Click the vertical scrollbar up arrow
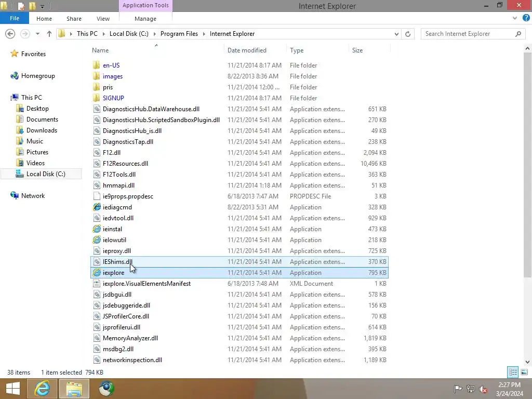 point(527,48)
